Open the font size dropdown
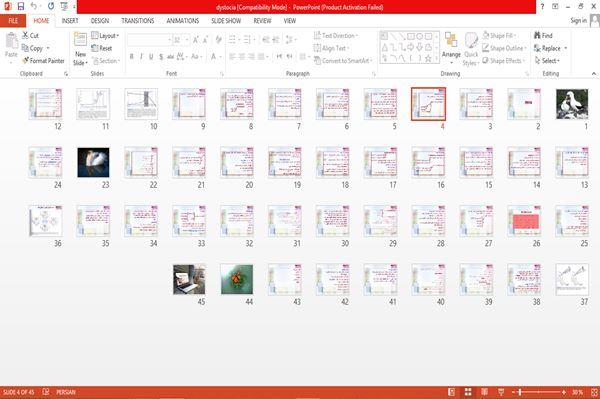 pyautogui.click(x=186, y=40)
